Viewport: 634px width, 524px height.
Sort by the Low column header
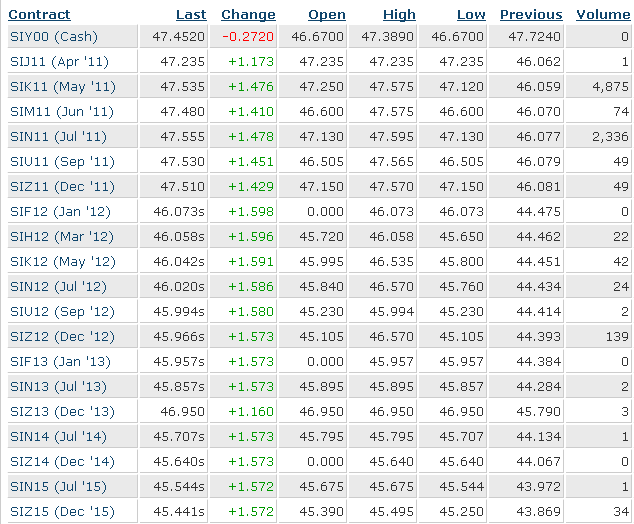(x=471, y=15)
